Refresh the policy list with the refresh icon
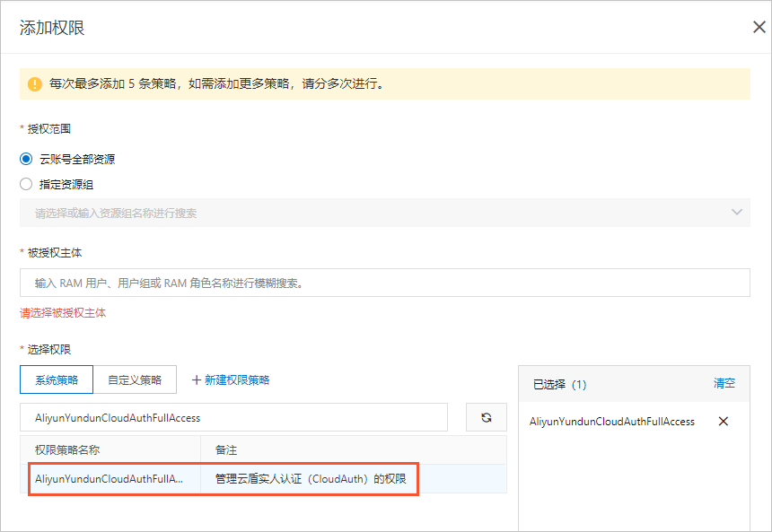Viewport: 772px width, 532px height. (486, 417)
